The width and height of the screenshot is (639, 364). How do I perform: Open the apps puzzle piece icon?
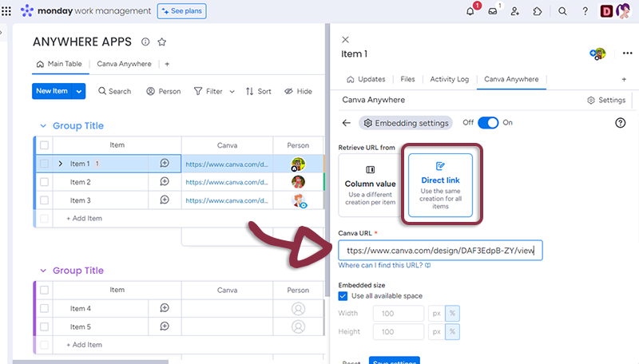point(538,11)
